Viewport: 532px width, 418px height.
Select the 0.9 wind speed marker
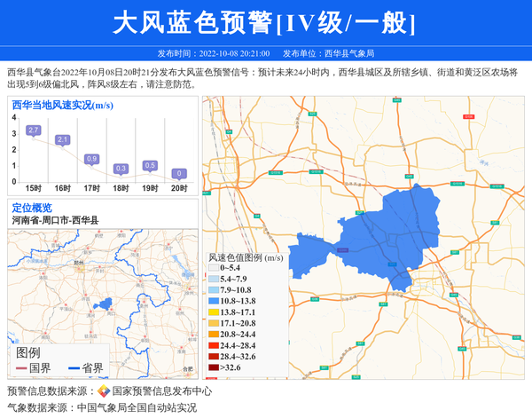point(91,159)
